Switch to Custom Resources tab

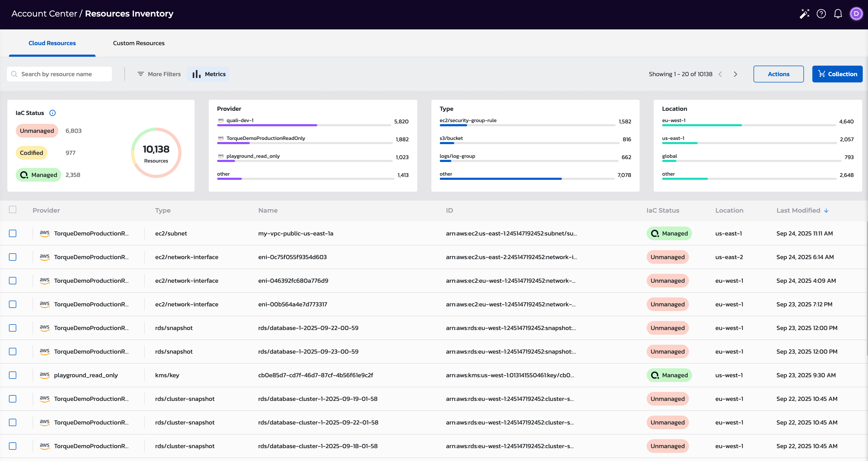click(x=138, y=43)
